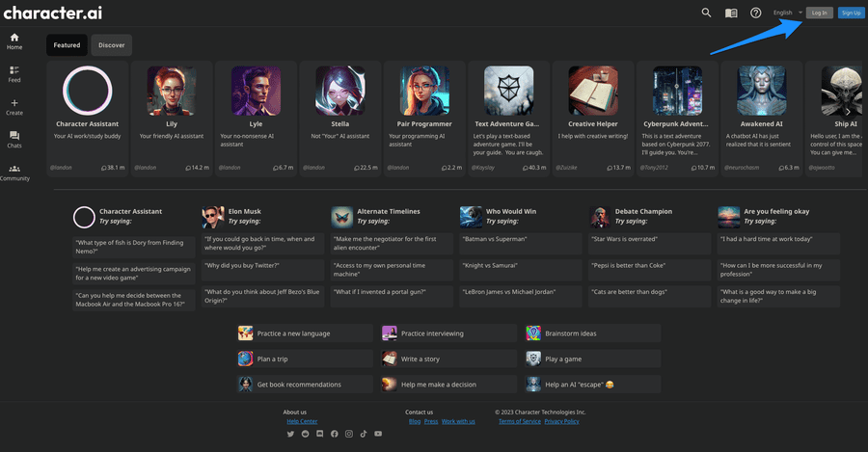Click the help question mark icon

click(755, 13)
